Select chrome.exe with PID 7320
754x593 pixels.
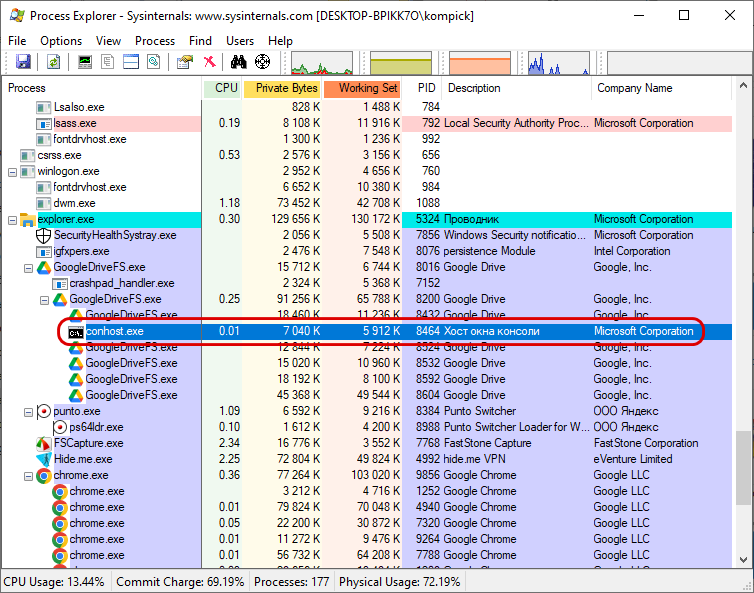coord(367,523)
